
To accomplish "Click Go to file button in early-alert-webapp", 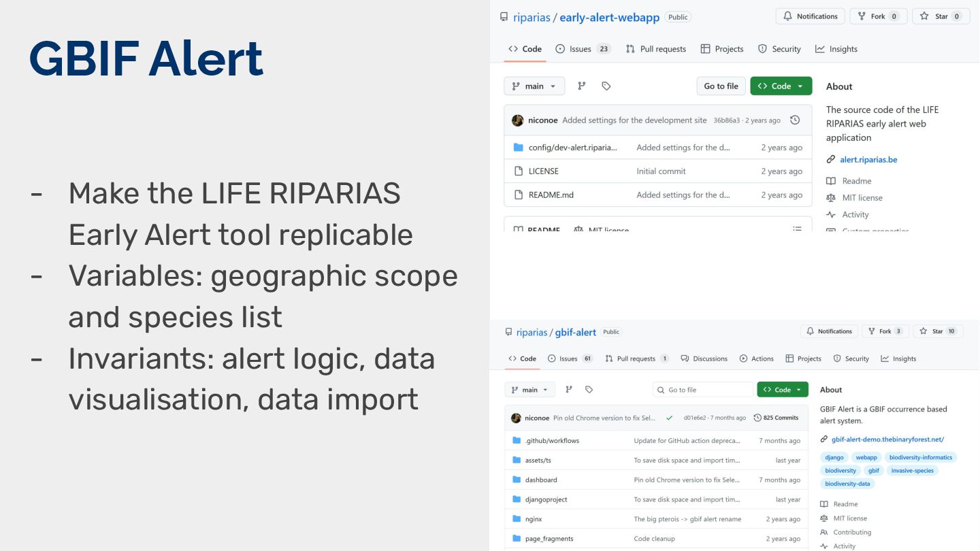I will (721, 86).
